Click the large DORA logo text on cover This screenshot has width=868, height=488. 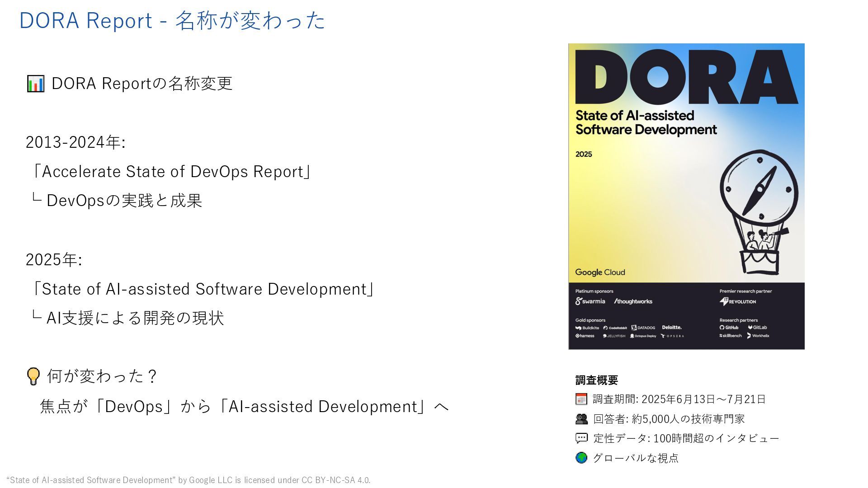coord(686,77)
